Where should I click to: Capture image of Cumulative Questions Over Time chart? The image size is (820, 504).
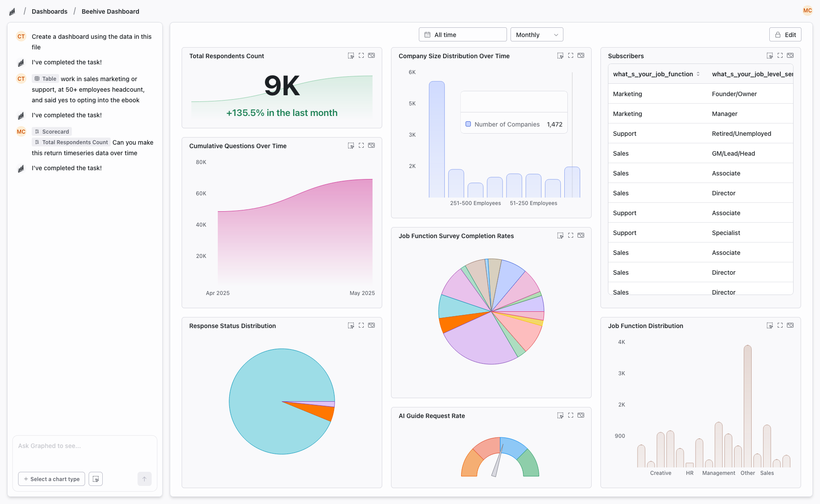click(371, 146)
